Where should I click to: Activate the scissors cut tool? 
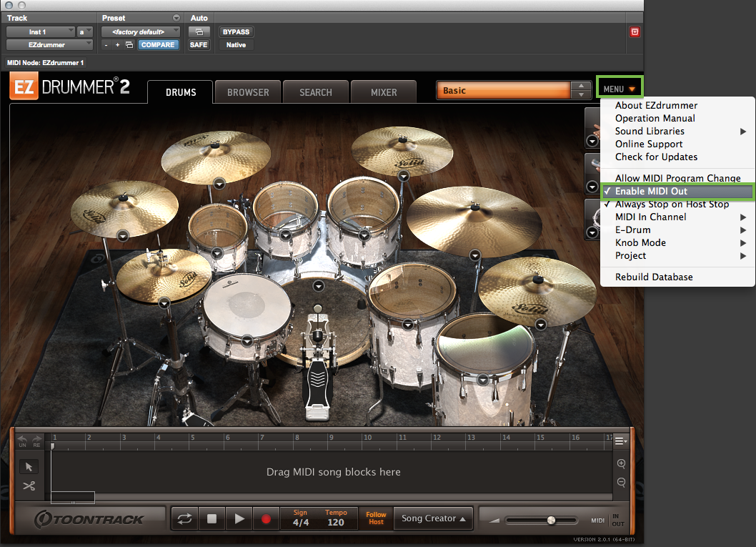point(29,486)
